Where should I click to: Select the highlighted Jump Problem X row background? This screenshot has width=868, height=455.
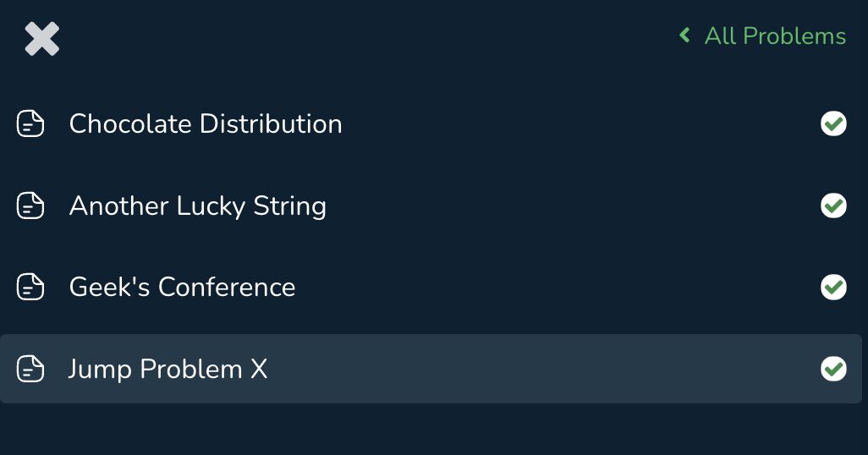[431, 369]
